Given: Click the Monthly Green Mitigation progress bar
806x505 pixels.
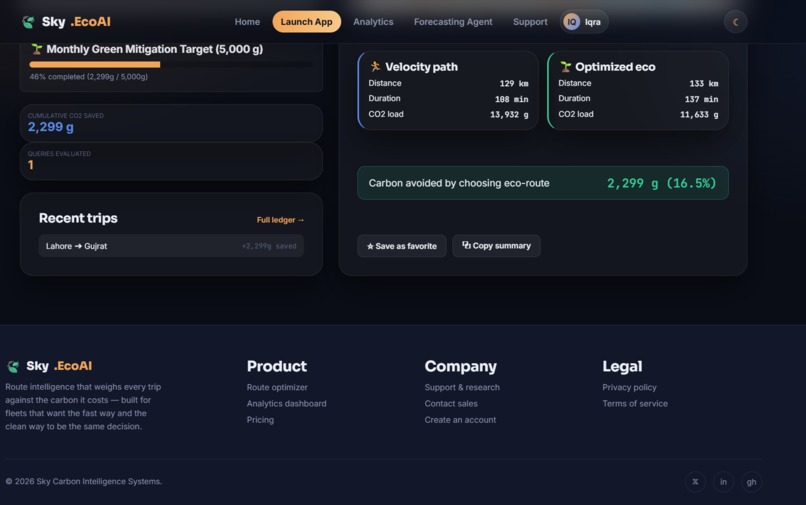Looking at the screenshot, I should click(171, 64).
